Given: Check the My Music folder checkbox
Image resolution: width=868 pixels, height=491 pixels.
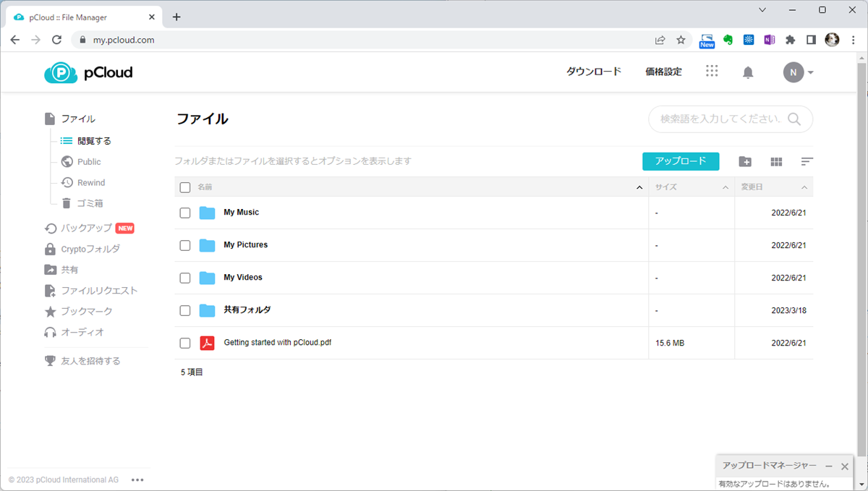Looking at the screenshot, I should coord(185,213).
